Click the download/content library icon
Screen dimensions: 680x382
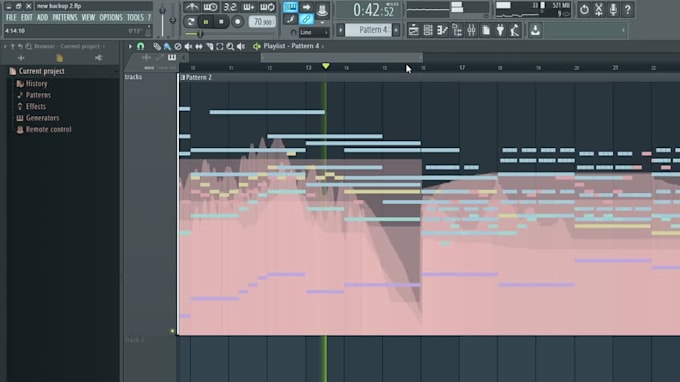coord(535,30)
